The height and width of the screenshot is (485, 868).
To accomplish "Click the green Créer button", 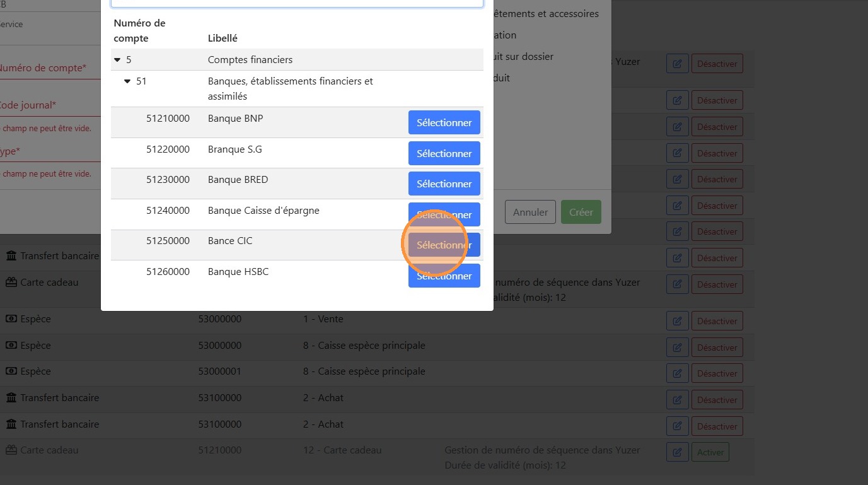I will click(x=581, y=213).
